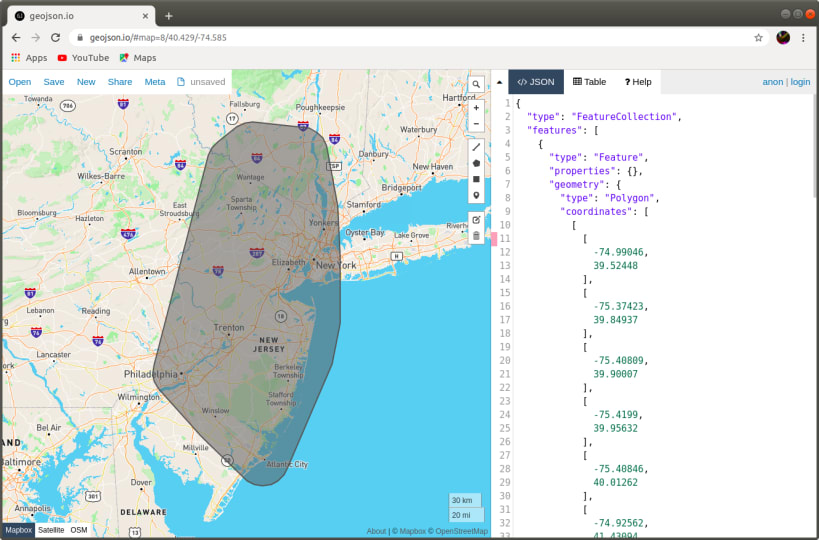The image size is (819, 540).
Task: Bookmark this page with the star
Action: pyautogui.click(x=758, y=37)
